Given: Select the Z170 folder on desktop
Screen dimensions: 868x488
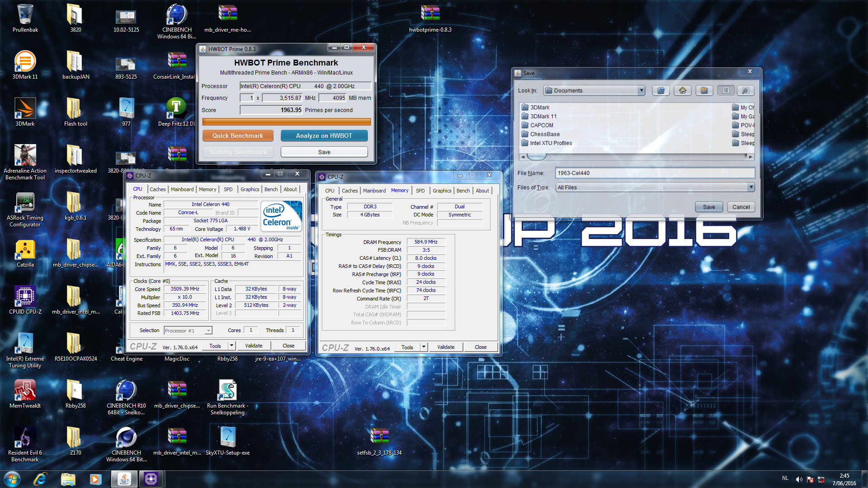Looking at the screenshot, I should 75,441.
